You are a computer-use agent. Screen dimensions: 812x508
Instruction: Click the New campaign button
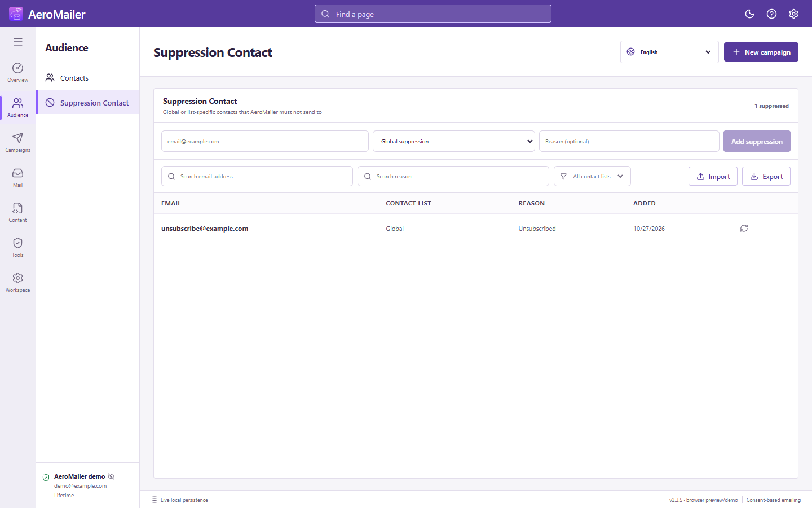761,52
